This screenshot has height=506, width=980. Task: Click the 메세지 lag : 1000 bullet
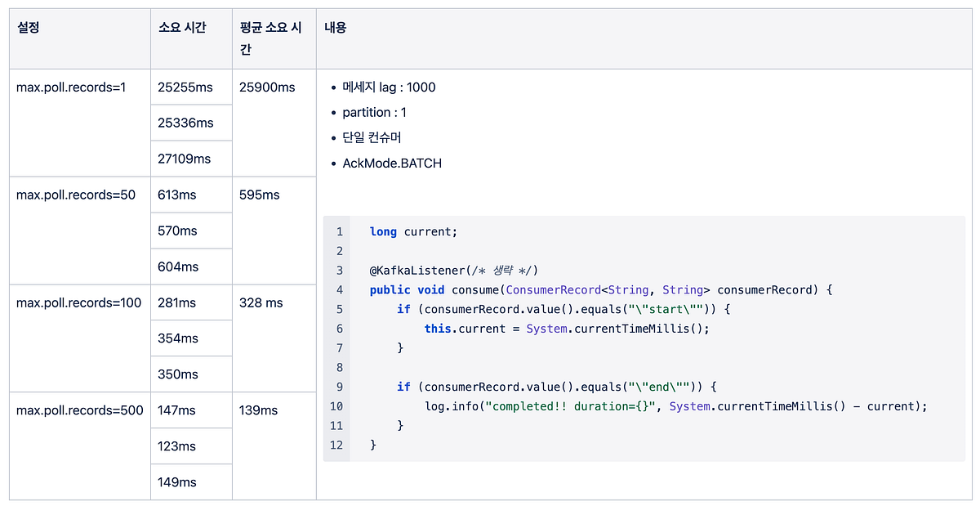pyautogui.click(x=389, y=87)
